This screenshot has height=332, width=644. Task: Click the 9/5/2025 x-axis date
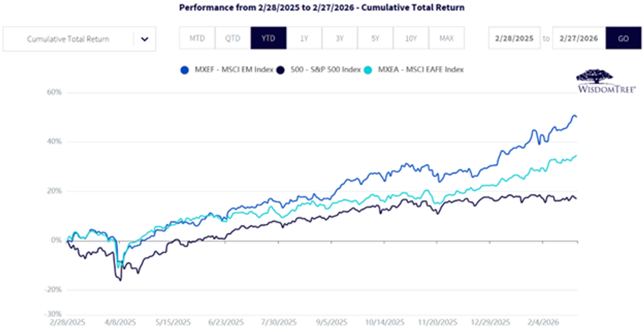click(x=333, y=323)
